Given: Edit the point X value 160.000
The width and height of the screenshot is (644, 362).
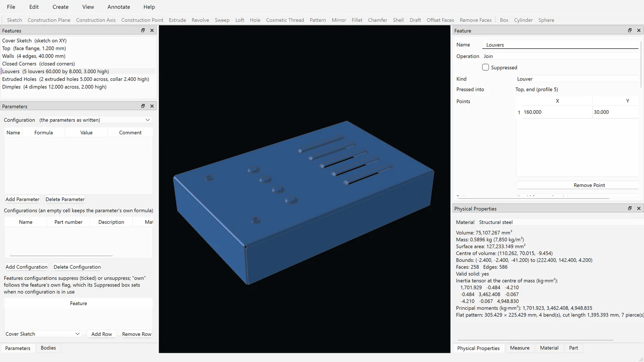Looking at the screenshot, I should [557, 112].
